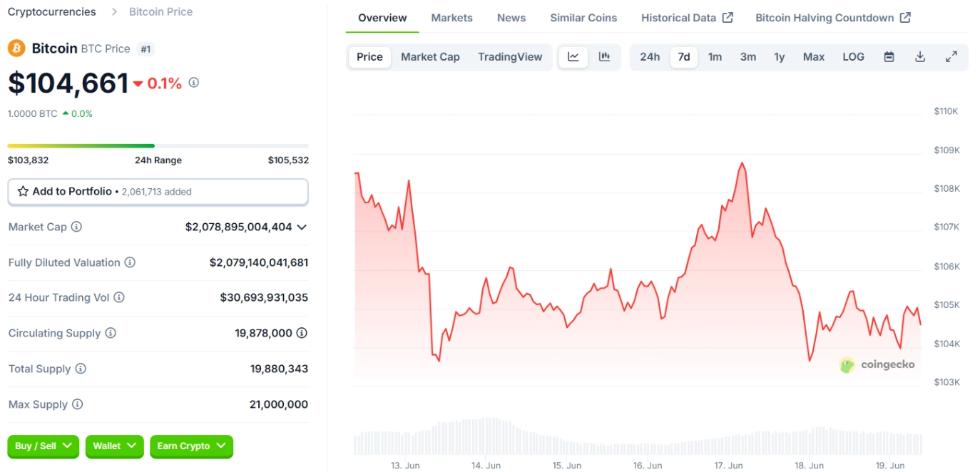
Task: Expand chart to fullscreen icon
Action: tap(951, 57)
